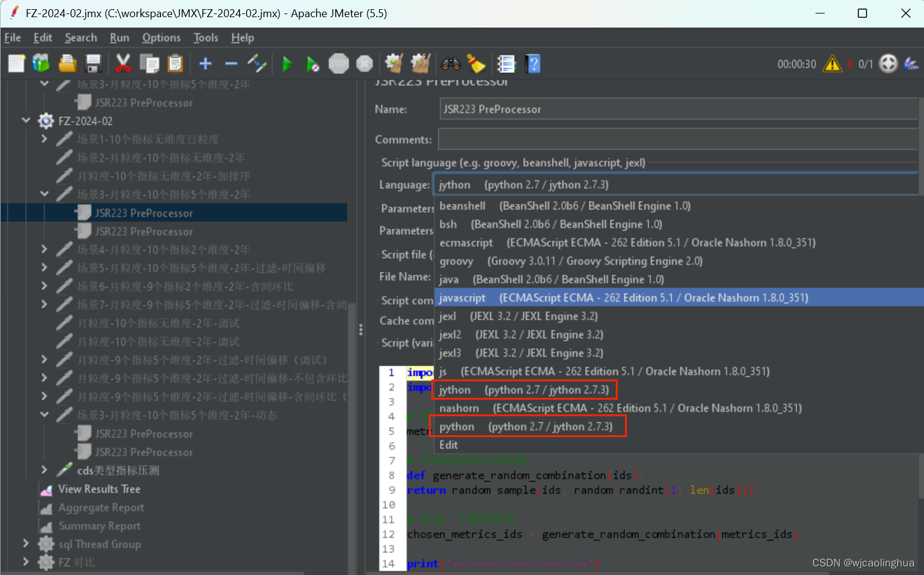Open search using the binoculars icon

tap(451, 63)
